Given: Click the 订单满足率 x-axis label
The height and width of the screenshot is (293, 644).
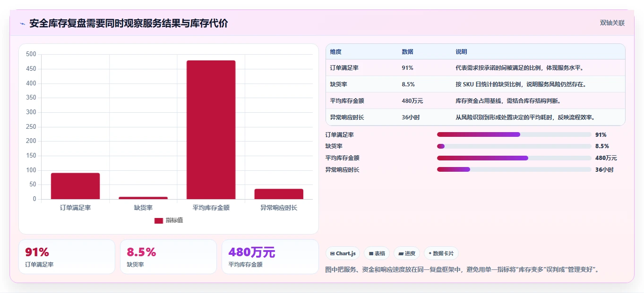Looking at the screenshot, I should 76,208.
